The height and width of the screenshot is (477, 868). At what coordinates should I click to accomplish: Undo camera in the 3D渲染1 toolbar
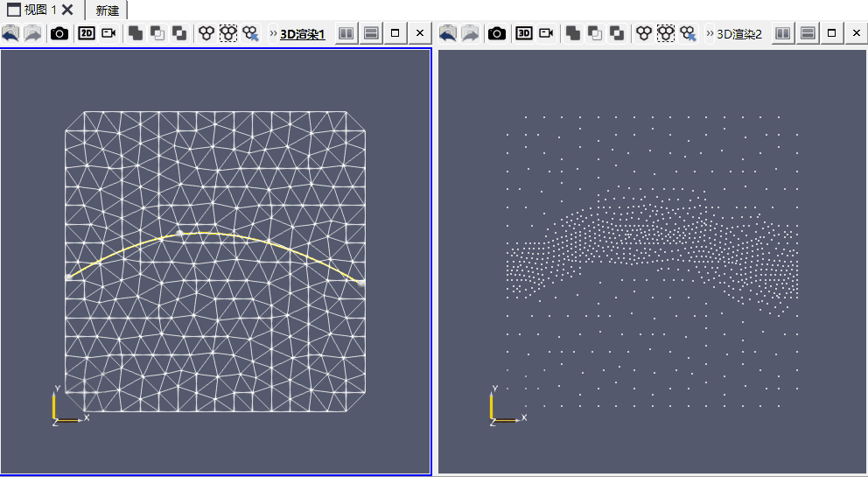[10, 34]
